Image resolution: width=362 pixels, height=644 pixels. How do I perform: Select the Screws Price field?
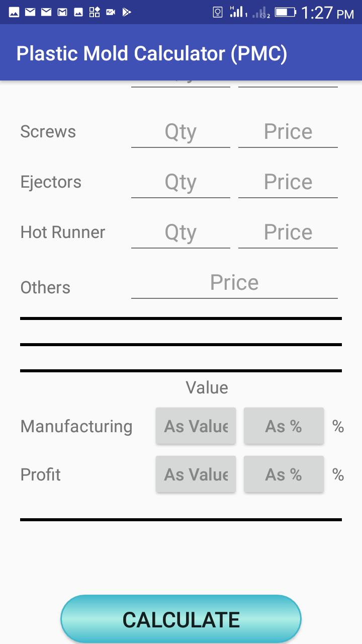[288, 132]
